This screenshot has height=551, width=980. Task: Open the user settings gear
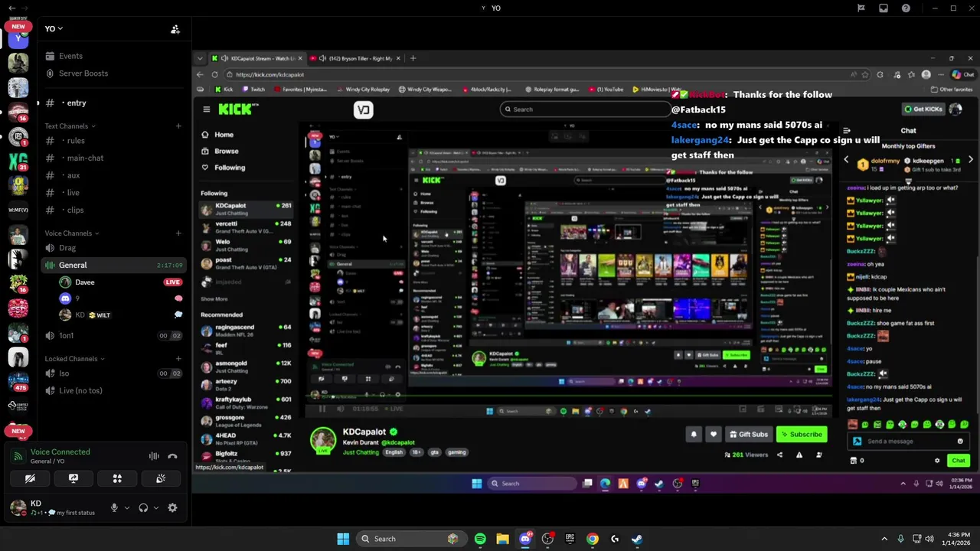pyautogui.click(x=172, y=507)
